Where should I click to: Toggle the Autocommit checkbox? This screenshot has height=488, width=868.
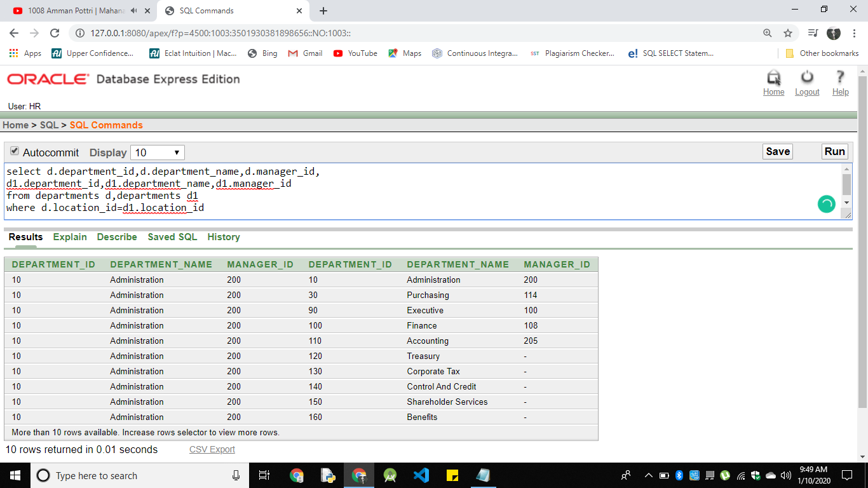(x=15, y=151)
